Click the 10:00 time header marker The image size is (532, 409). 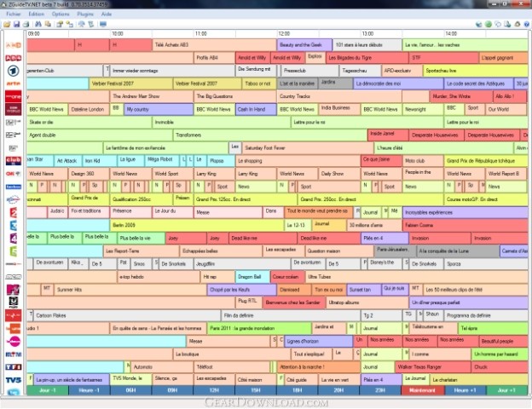[118, 33]
